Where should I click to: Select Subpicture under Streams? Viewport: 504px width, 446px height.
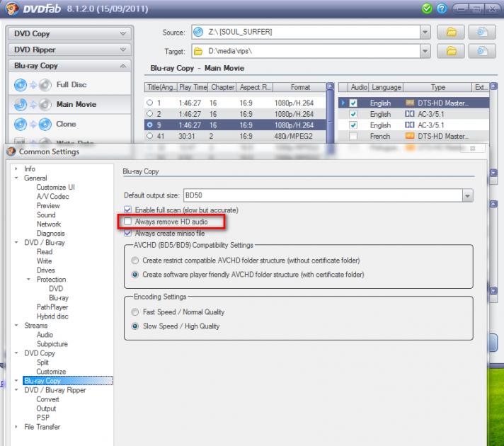[52, 344]
